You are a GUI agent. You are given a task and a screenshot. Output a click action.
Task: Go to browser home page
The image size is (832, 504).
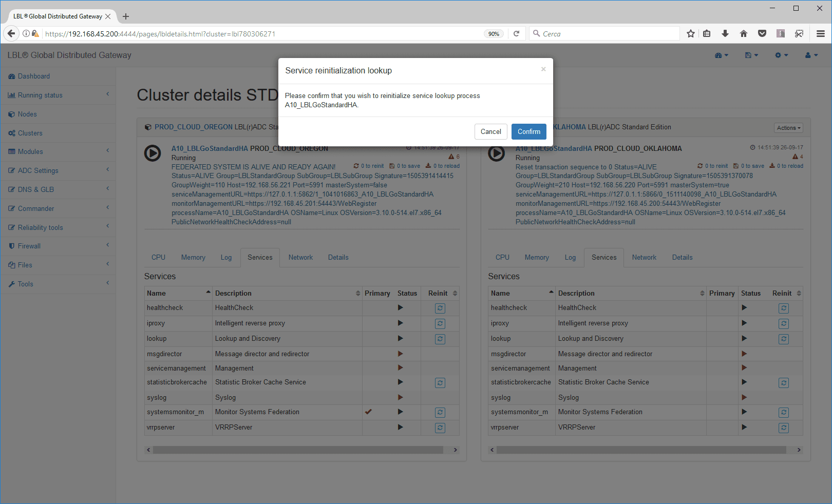coord(744,34)
